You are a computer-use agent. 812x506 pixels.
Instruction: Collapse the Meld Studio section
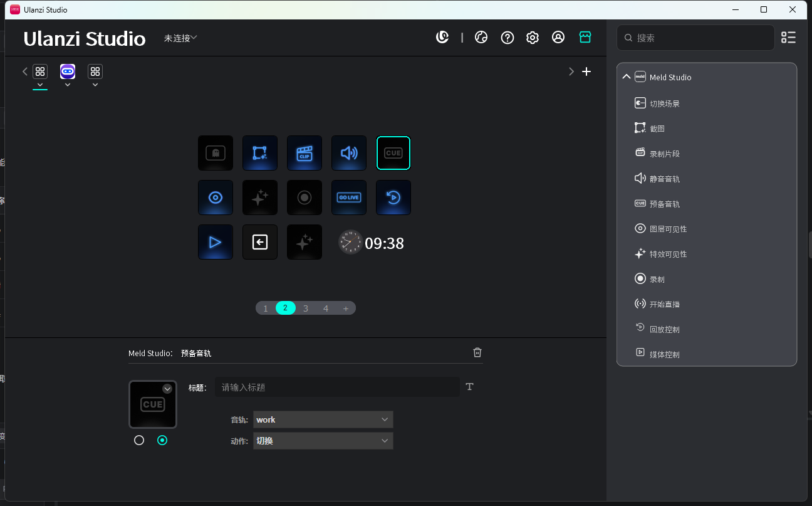[x=626, y=76]
